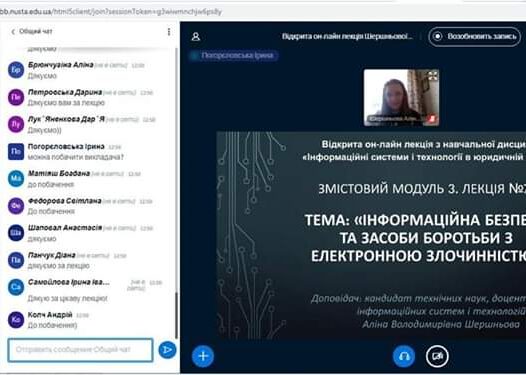This screenshot has width=526, height=375.
Task: Select the name Брюнчугіна Аліна in chat
Action: click(61, 65)
